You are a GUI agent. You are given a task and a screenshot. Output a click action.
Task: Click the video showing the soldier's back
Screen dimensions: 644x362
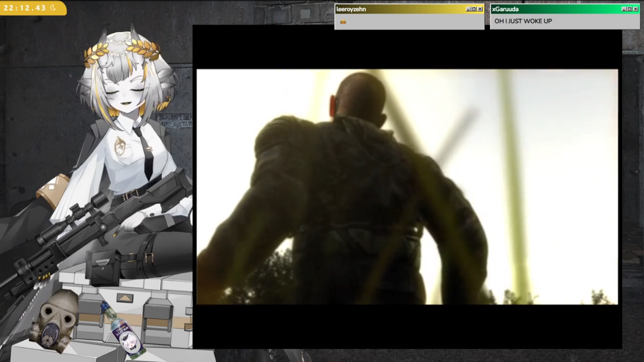407,187
